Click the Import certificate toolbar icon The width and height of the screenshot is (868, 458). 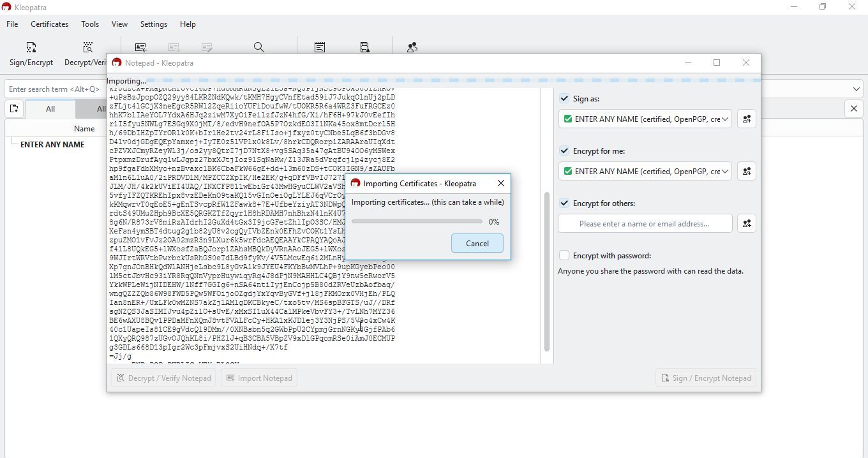pos(141,47)
